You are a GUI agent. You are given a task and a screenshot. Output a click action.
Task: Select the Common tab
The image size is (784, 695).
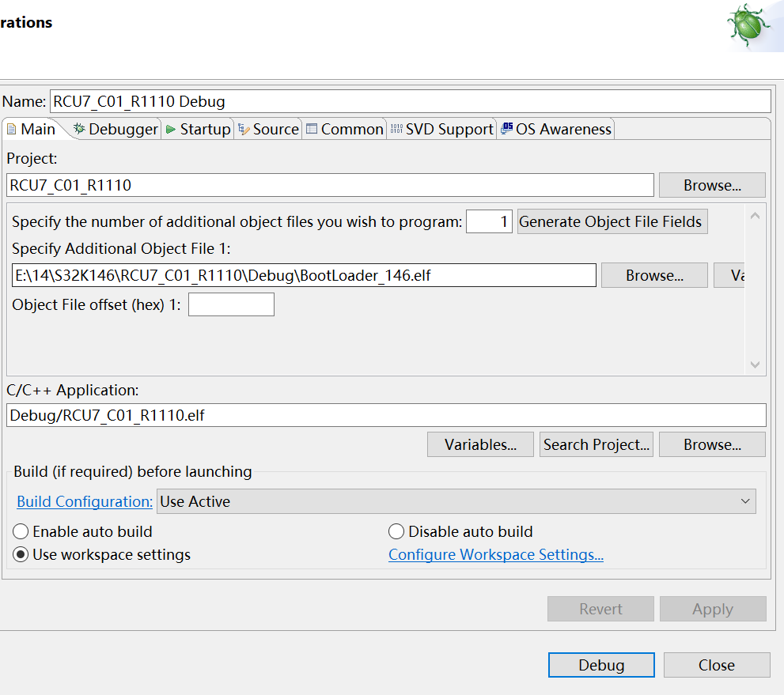(x=344, y=129)
